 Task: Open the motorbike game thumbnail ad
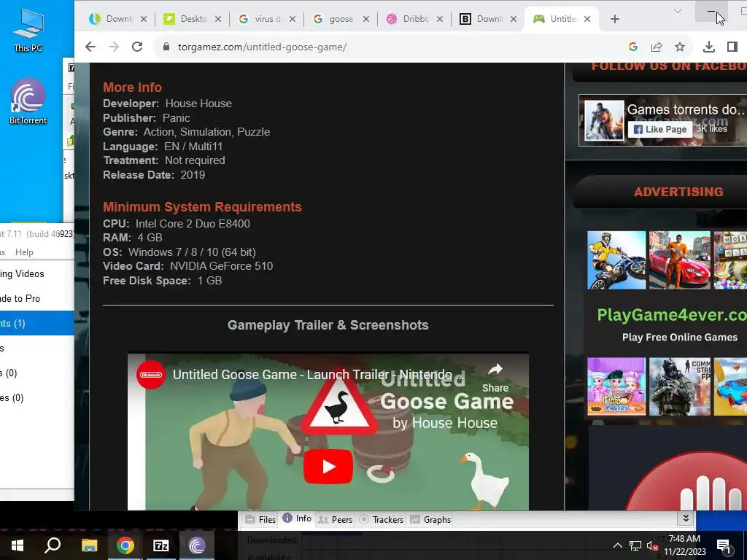click(x=616, y=260)
